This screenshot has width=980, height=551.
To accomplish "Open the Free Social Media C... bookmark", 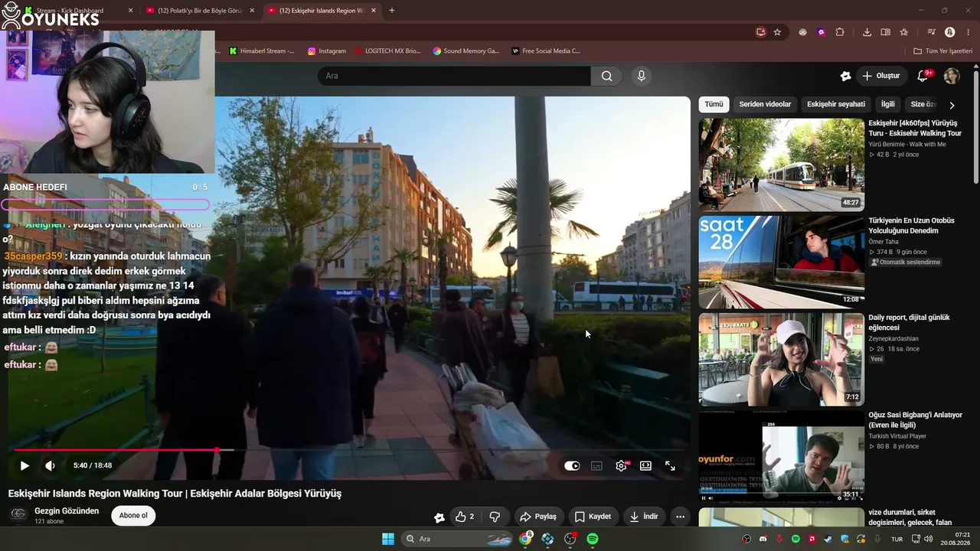I will 546,51.
